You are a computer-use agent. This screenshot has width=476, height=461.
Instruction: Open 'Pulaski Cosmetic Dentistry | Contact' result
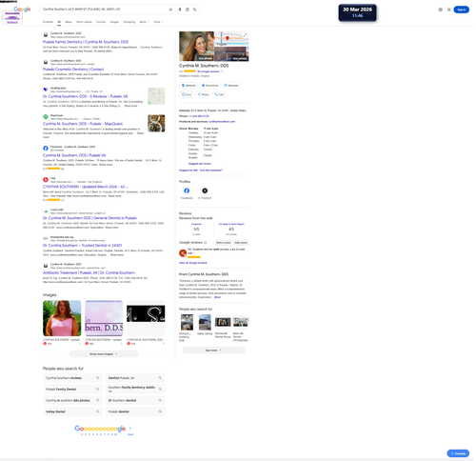[73, 70]
